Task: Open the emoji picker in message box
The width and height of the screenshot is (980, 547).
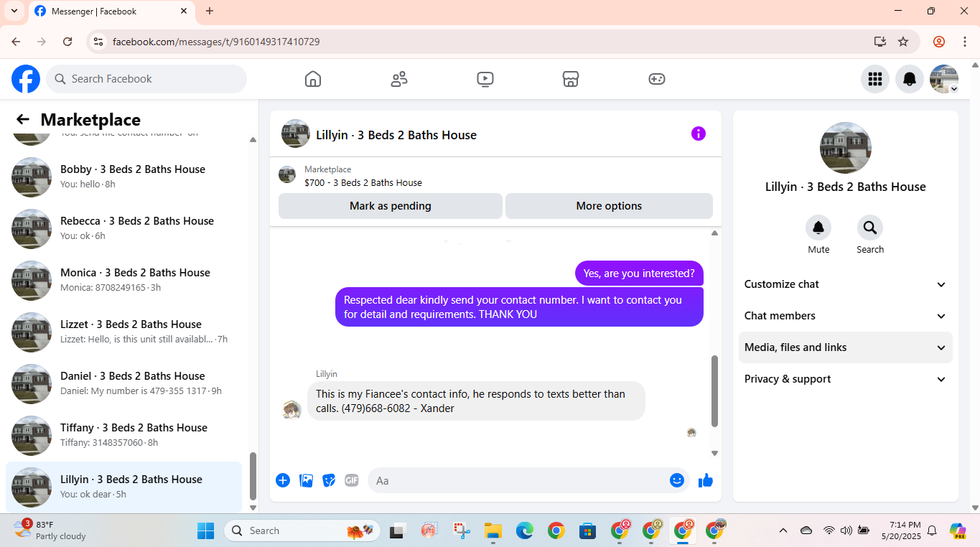Action: pos(677,480)
